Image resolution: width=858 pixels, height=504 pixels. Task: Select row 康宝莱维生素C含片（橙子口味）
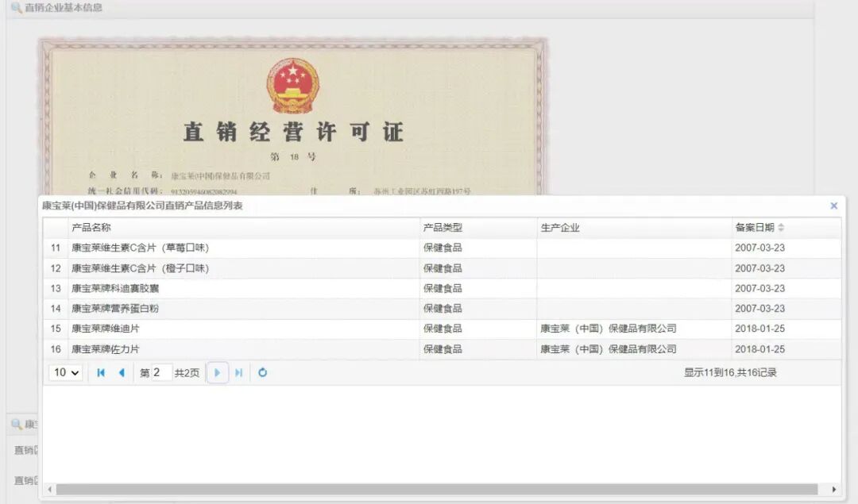pos(443,268)
